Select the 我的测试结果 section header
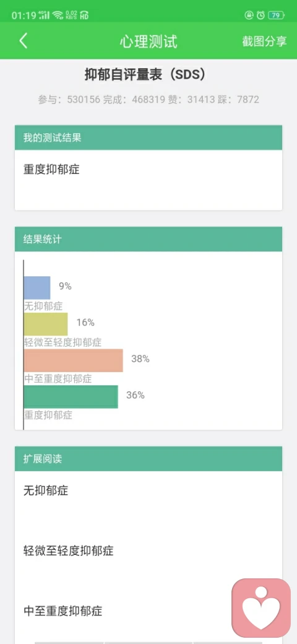 coord(148,137)
